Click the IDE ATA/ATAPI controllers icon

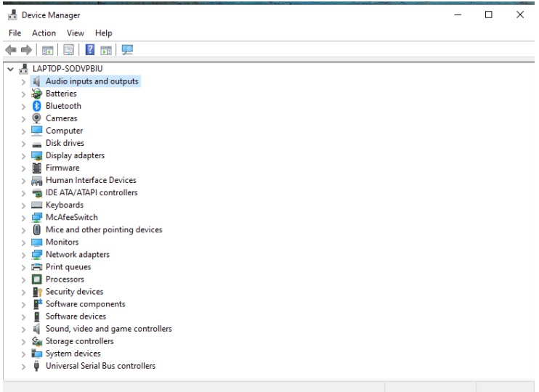coord(36,193)
